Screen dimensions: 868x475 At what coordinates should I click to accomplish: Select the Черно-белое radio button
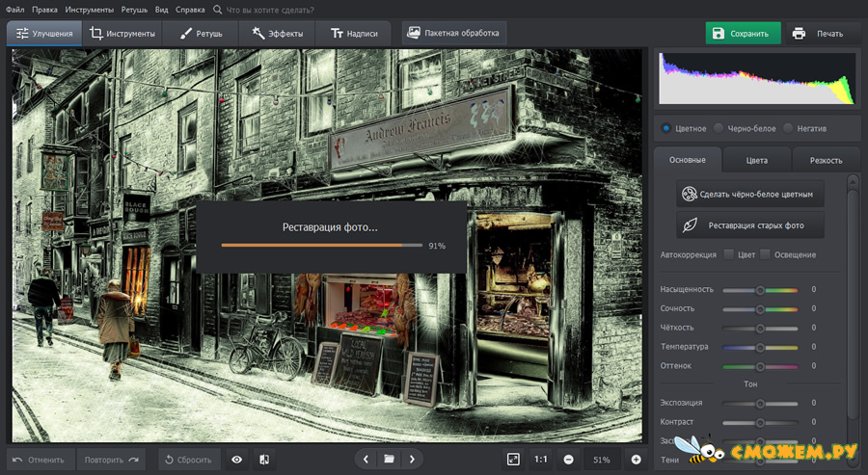click(719, 128)
